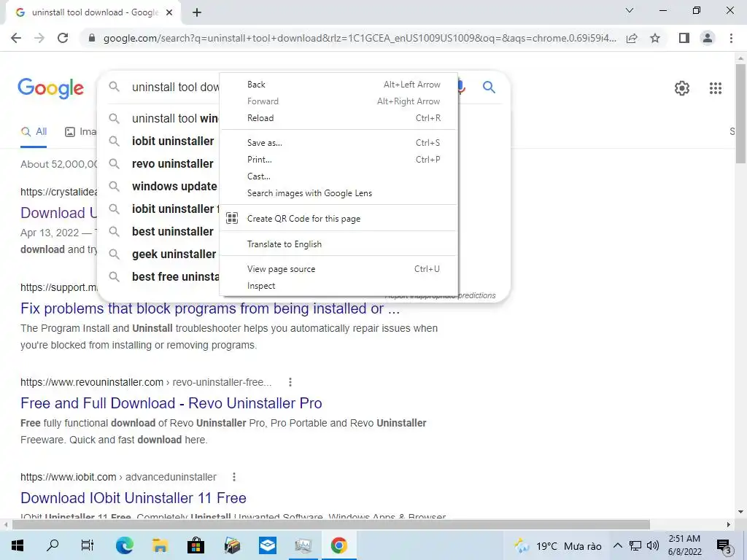Click the weather 19°C Mưa rào widget

click(558, 545)
